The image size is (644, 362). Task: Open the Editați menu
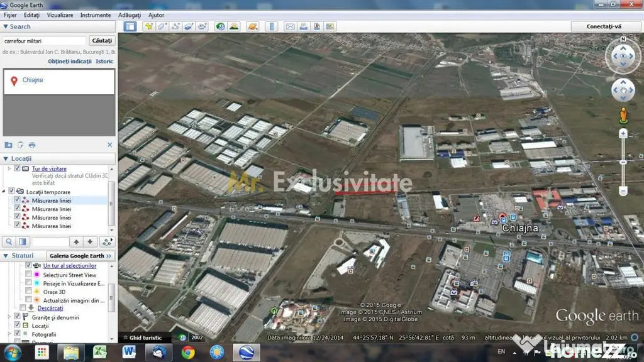click(31, 15)
